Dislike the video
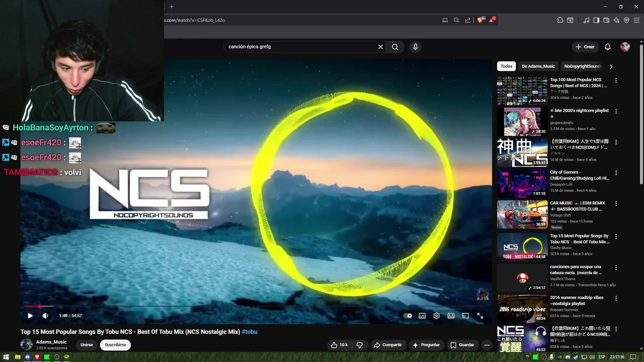The width and height of the screenshot is (644, 362). click(359, 345)
